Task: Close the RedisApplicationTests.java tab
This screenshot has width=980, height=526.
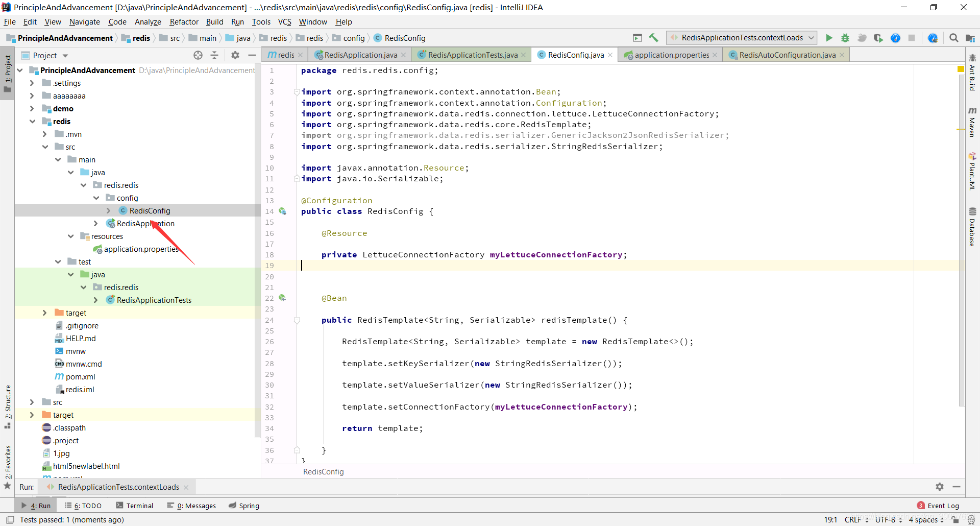Action: coord(523,55)
